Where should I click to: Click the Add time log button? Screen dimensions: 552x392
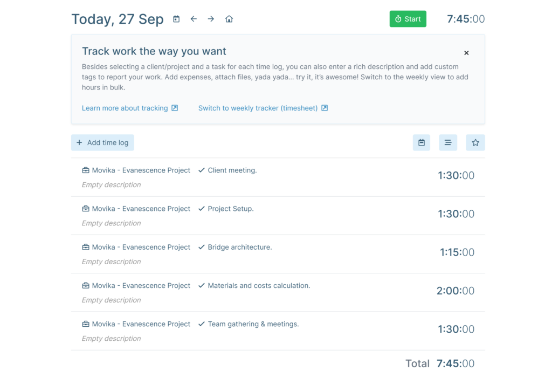tap(102, 142)
